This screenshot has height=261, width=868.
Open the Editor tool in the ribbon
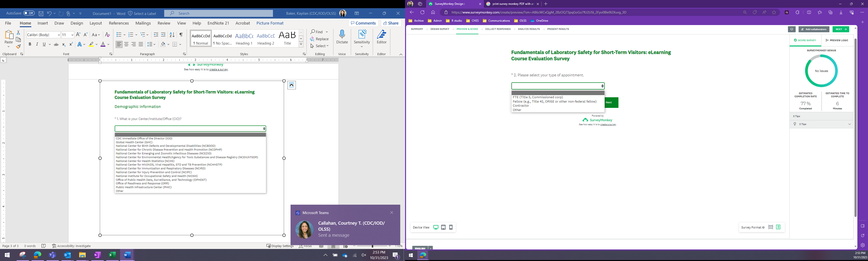pos(381,37)
